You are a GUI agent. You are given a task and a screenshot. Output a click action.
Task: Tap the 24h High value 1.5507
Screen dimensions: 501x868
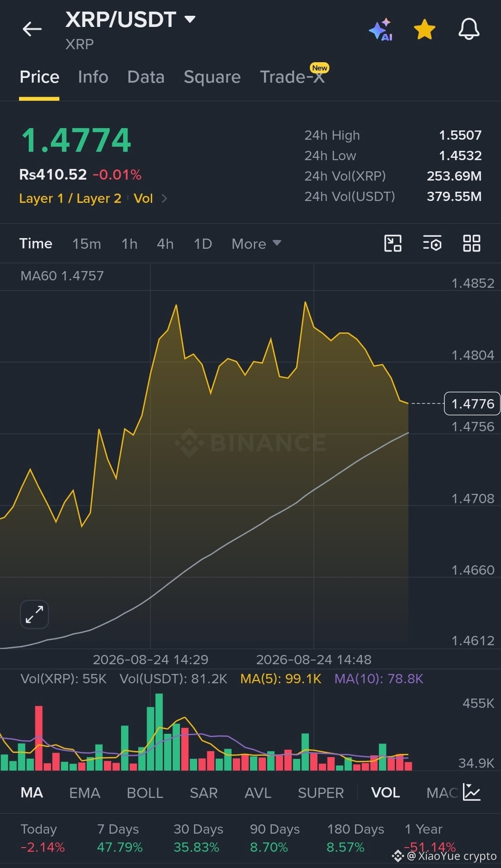(460, 135)
